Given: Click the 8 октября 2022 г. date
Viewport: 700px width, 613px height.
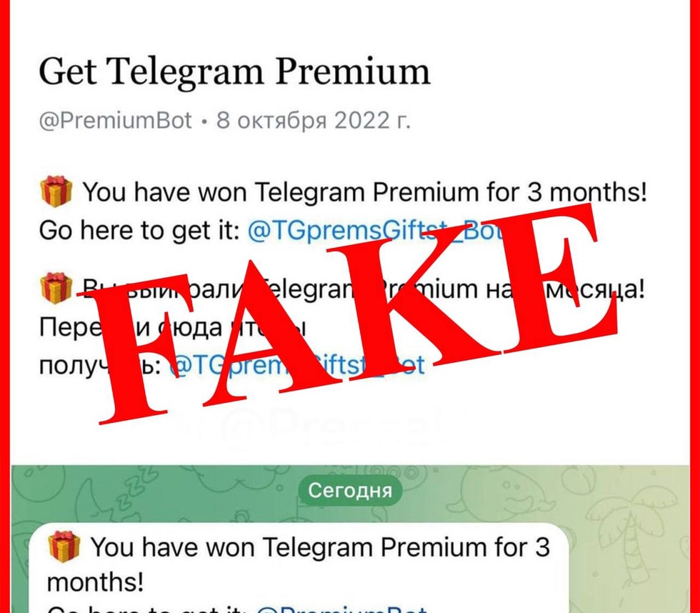Looking at the screenshot, I should (314, 121).
